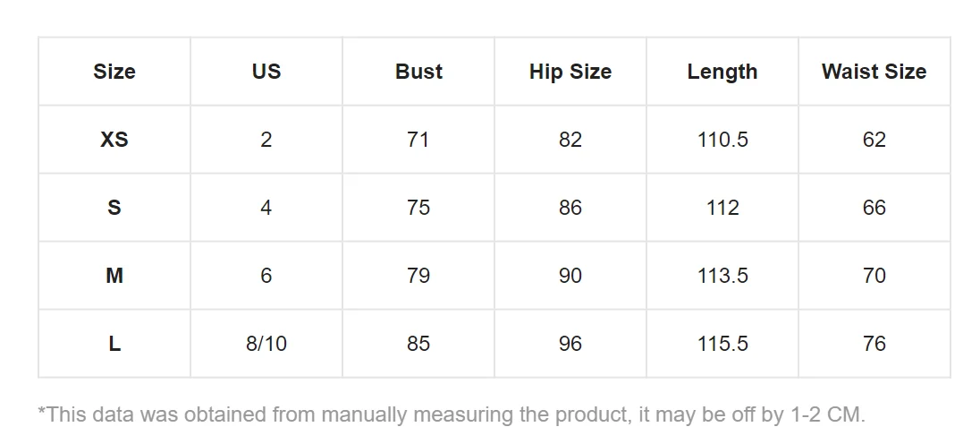Click the Hip Size header cell
The image size is (980, 444).
coord(570,72)
